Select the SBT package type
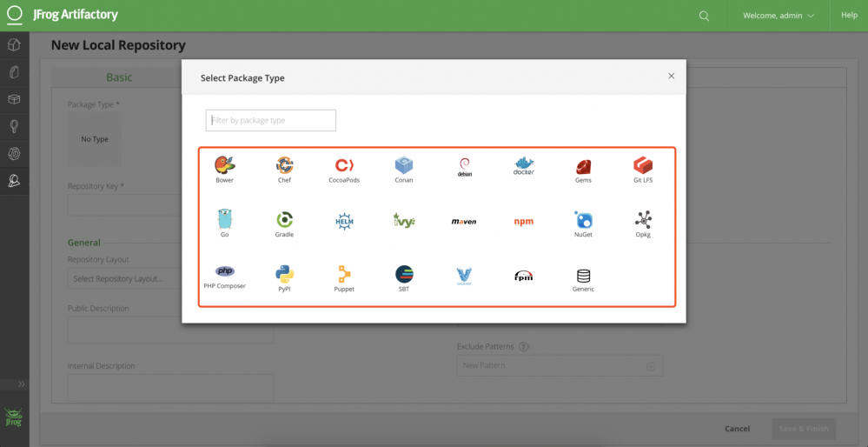 pos(404,278)
